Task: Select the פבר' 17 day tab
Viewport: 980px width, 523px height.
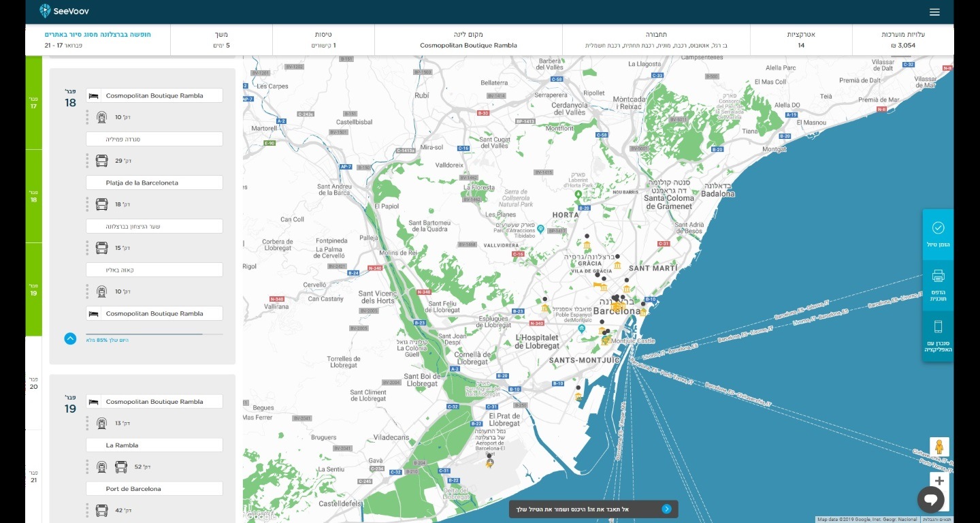Action: pos(33,103)
